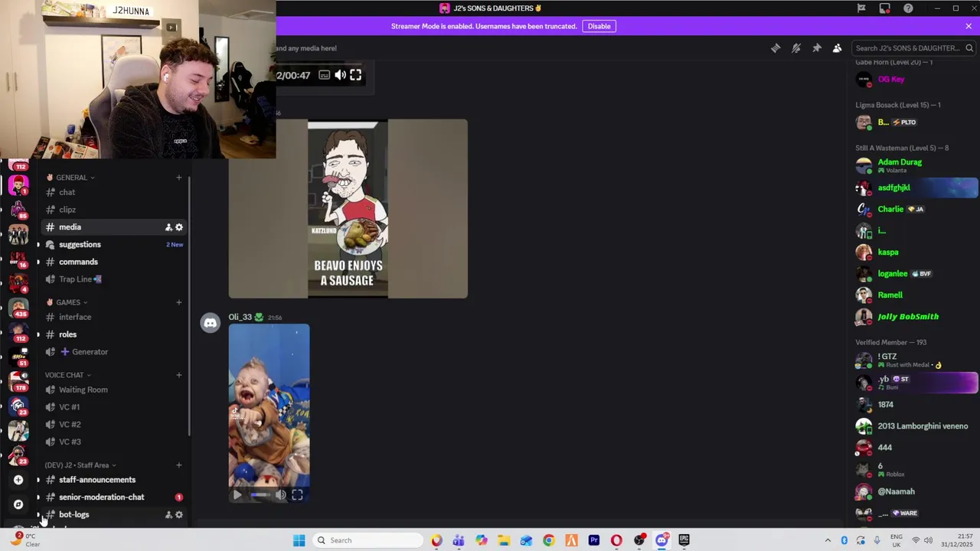Screen dimensions: 980x551
Task: Open the inbox icon in title bar
Action: pos(885,8)
